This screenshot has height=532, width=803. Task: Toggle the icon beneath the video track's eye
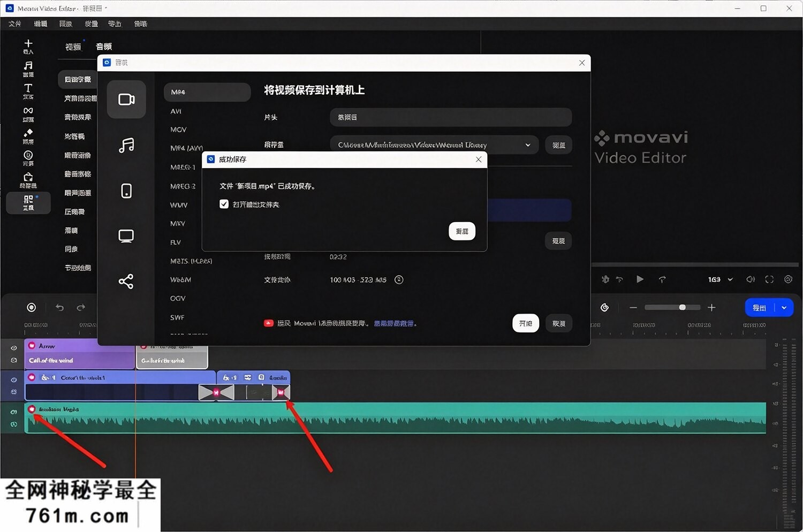coord(14,392)
